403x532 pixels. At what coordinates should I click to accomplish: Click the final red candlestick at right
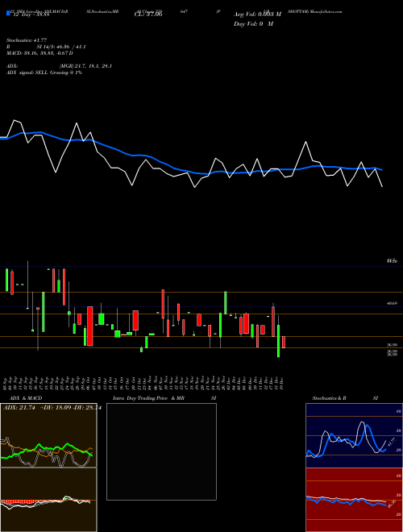pos(284,342)
